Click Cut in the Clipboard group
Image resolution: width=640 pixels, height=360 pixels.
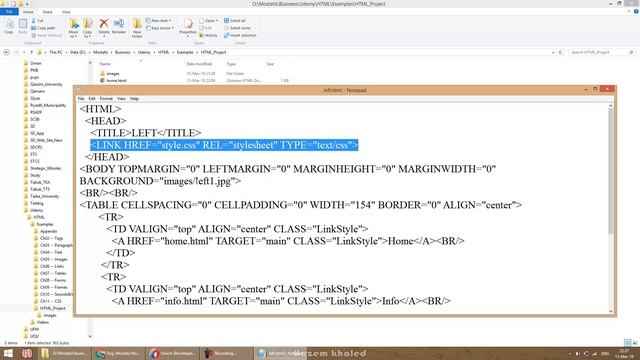pyautogui.click(x=38, y=20)
